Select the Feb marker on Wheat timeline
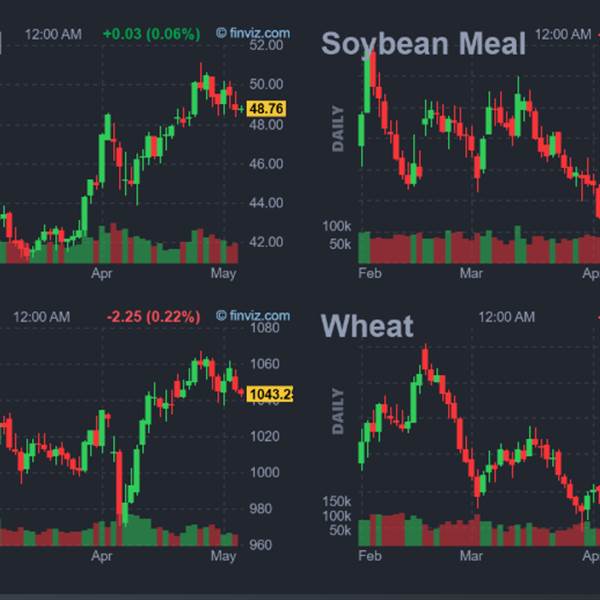 click(370, 556)
